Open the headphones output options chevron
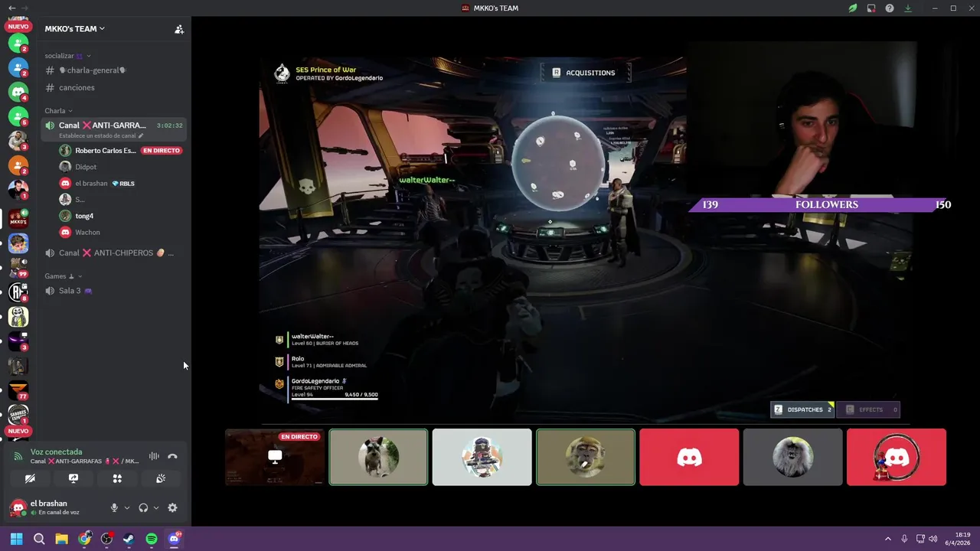Viewport: 980px width, 551px height. pyautogui.click(x=156, y=507)
